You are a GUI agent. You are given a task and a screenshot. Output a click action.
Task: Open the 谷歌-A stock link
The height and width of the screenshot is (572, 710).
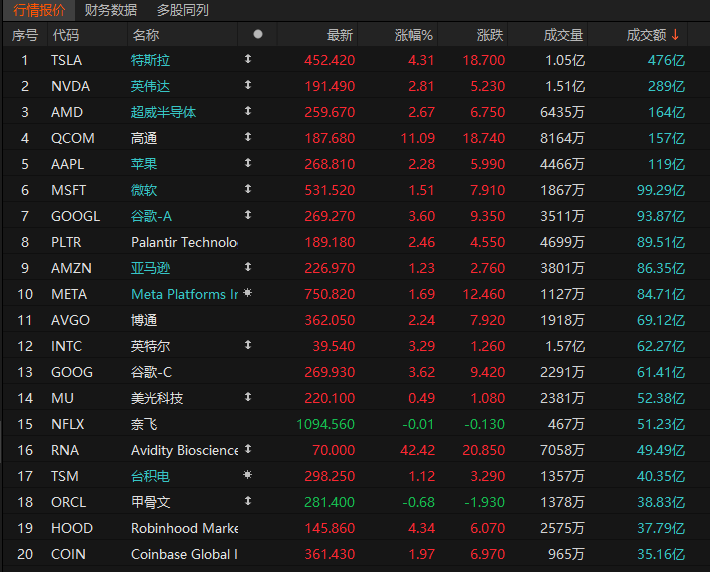(x=151, y=216)
